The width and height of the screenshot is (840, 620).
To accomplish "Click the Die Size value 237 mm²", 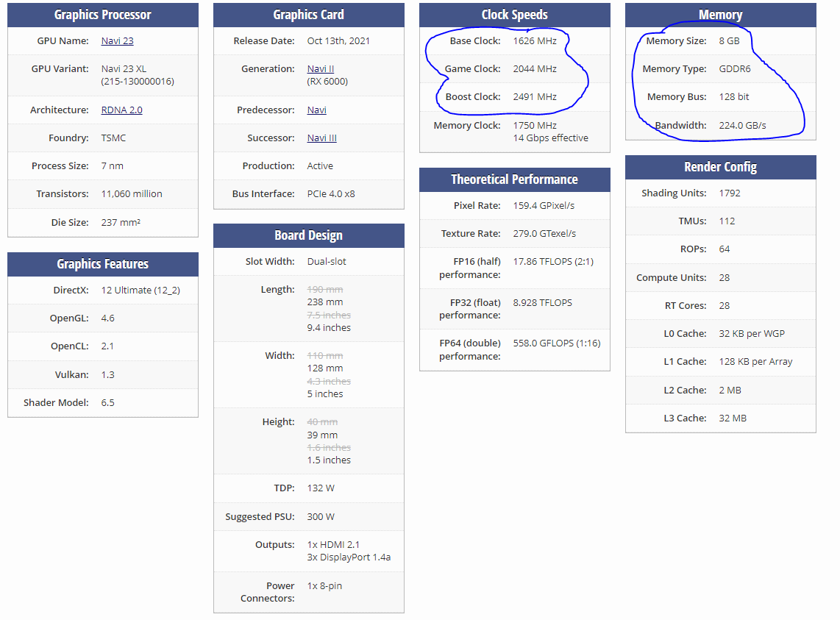I will click(x=121, y=222).
